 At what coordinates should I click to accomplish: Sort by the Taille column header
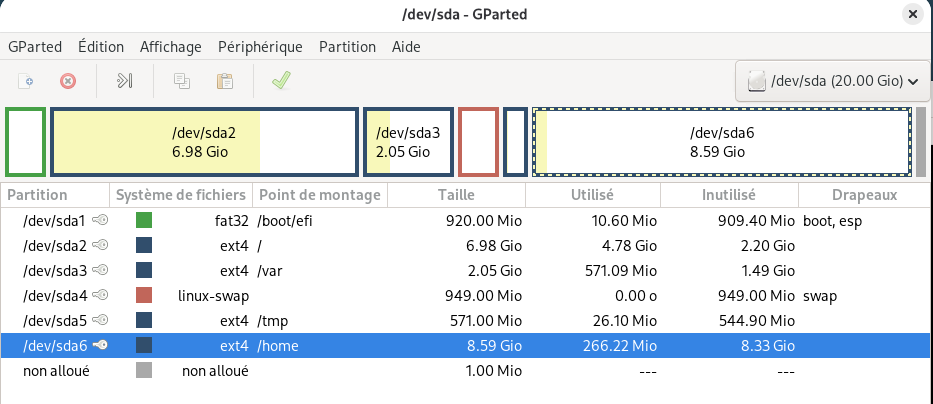(456, 195)
